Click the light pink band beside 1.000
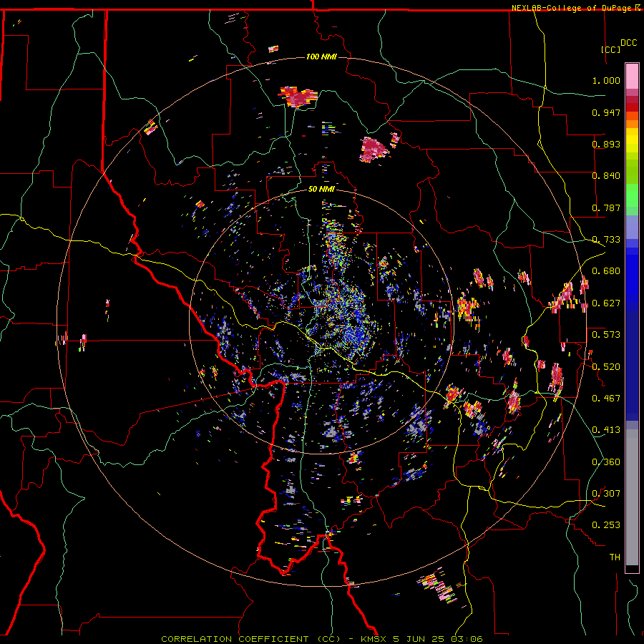 pos(632,77)
